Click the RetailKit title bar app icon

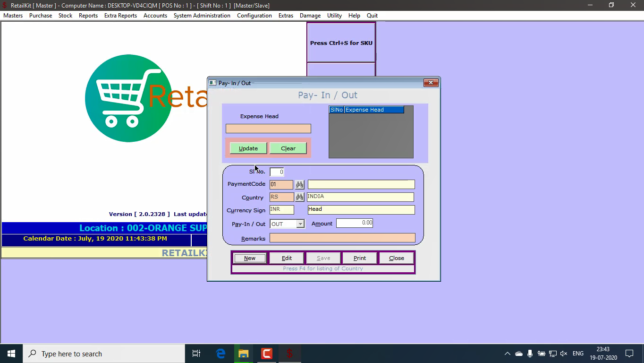tap(5, 5)
